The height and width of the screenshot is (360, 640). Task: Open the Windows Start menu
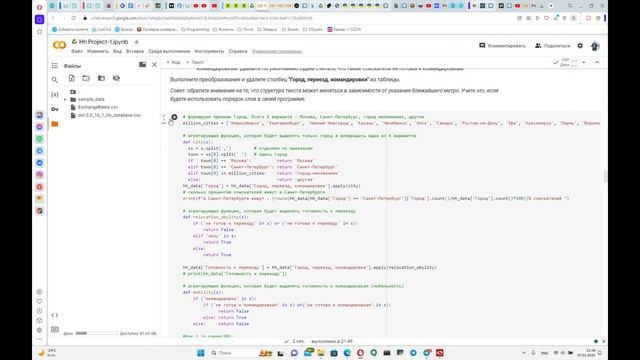pos(201,353)
